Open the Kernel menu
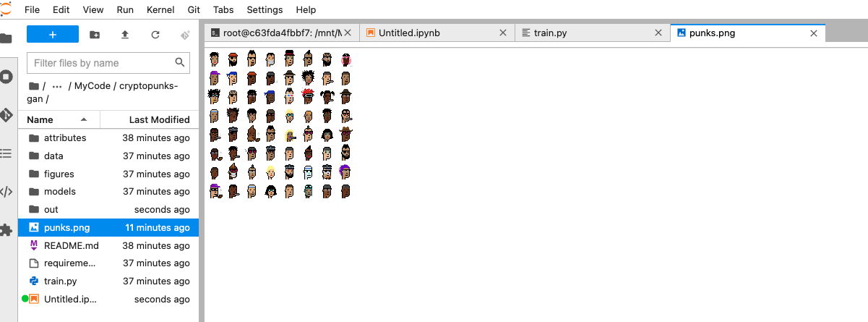This screenshot has height=322, width=868. point(160,10)
